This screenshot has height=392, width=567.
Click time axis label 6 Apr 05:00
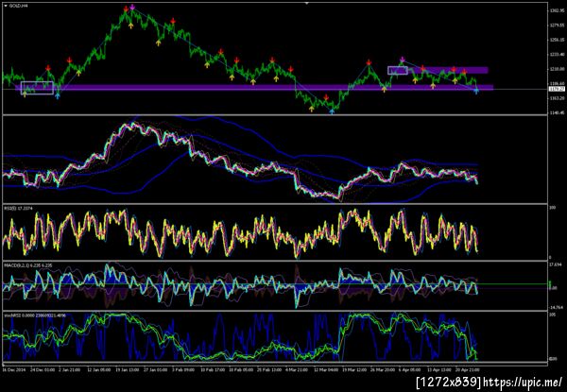point(409,370)
